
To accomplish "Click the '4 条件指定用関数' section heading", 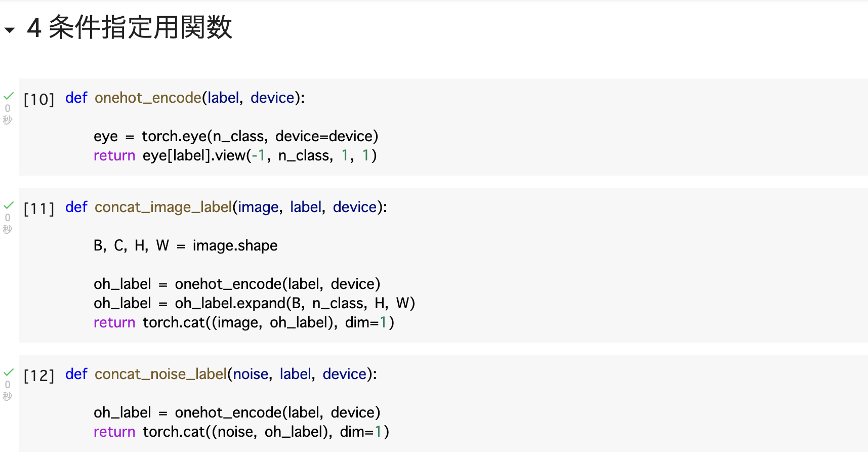I will 130,28.
